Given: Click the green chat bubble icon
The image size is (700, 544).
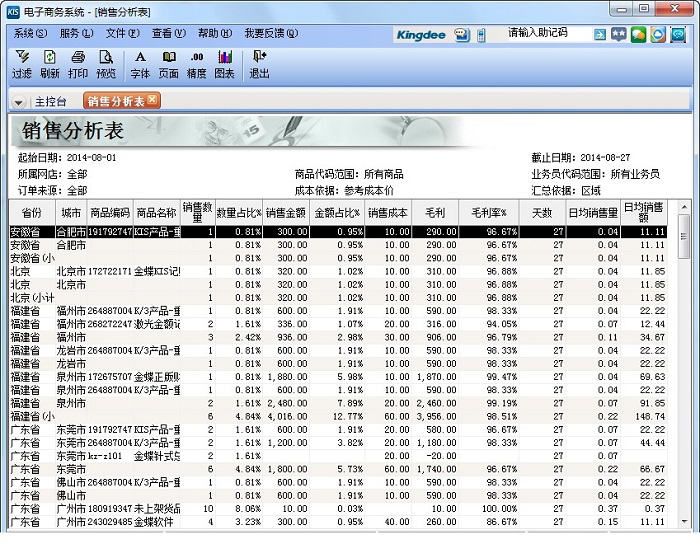Looking at the screenshot, I should click(x=638, y=34).
